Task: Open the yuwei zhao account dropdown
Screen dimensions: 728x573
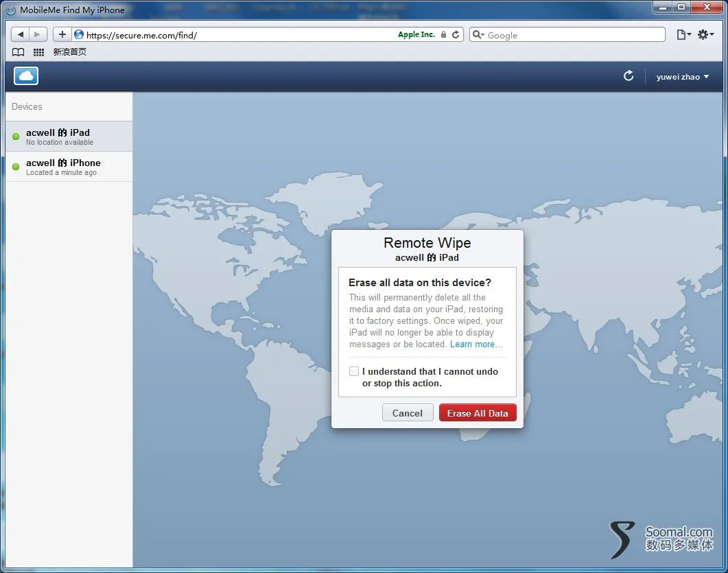Action: coord(683,77)
